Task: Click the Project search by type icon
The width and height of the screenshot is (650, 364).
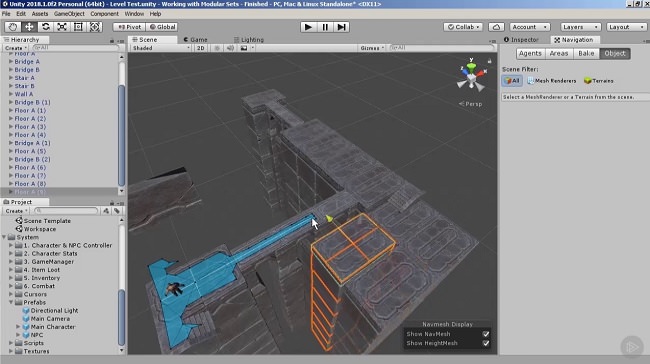Action: pyautogui.click(x=106, y=211)
